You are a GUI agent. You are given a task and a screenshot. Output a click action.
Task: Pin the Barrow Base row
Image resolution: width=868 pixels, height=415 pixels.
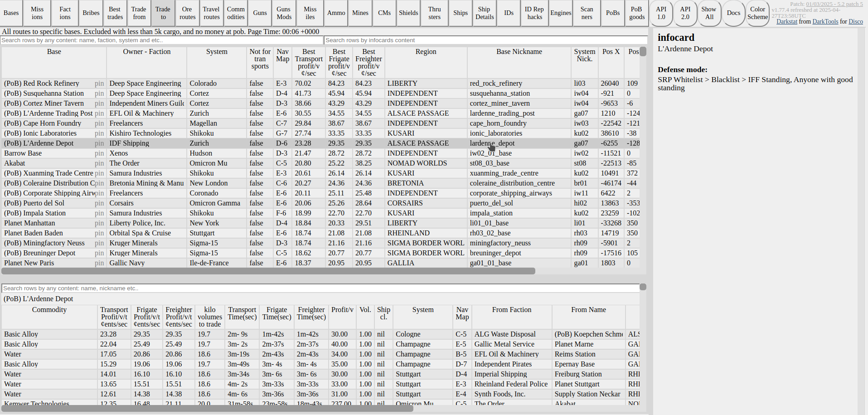pos(99,153)
